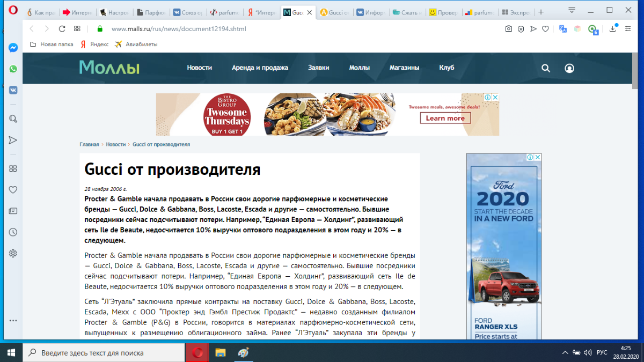Switch РУС input language indicator
Image resolution: width=644 pixels, height=362 pixels.
click(602, 352)
